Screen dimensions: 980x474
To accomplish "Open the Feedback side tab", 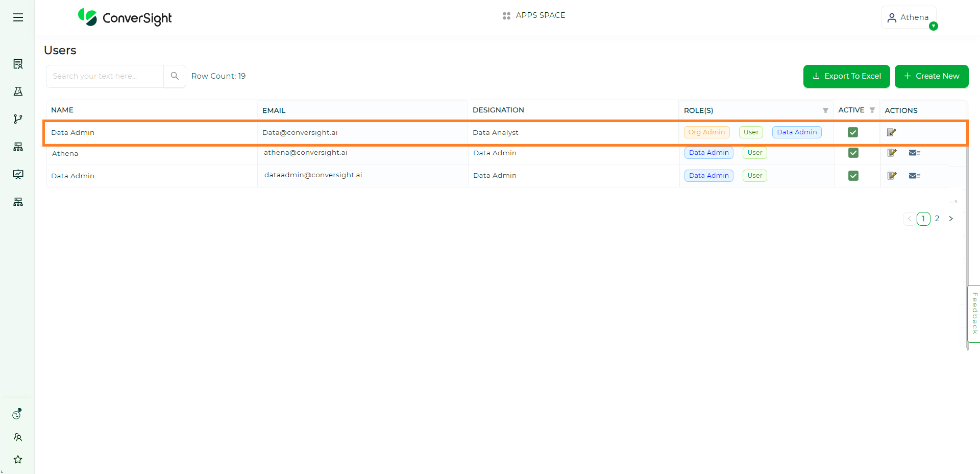I will click(x=974, y=314).
